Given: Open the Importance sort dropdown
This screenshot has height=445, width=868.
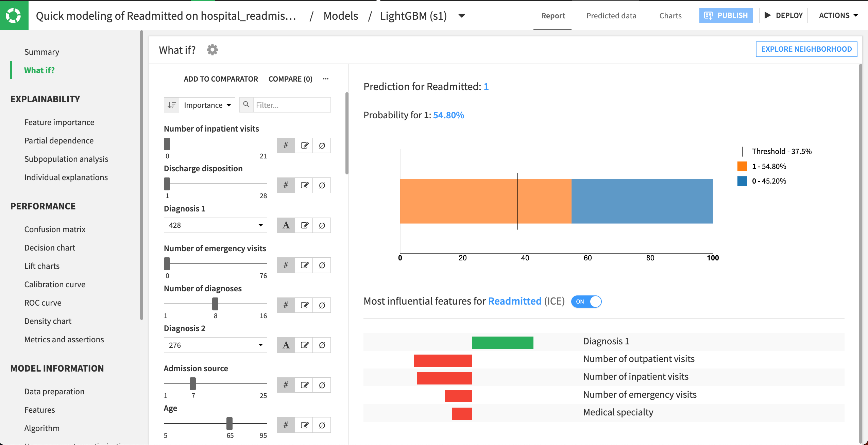Looking at the screenshot, I should [207, 105].
